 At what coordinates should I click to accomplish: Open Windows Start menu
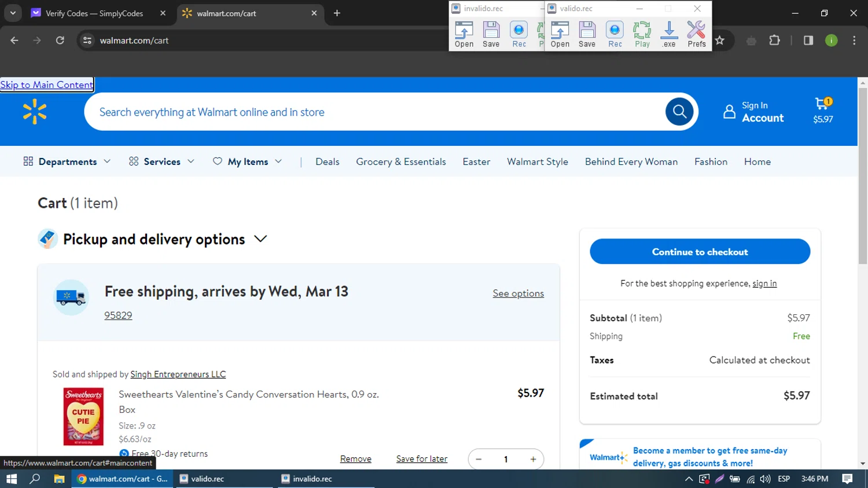click(12, 479)
